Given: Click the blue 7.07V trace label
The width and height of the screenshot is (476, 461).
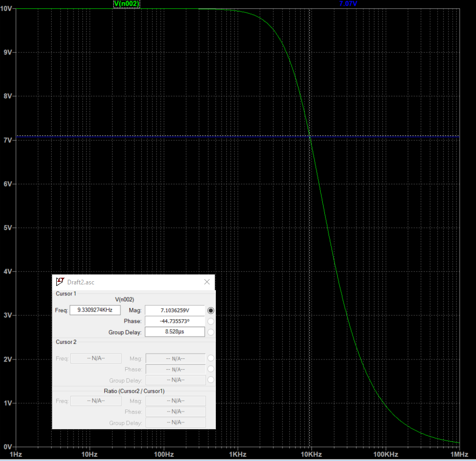Looking at the screenshot, I should pyautogui.click(x=348, y=4).
